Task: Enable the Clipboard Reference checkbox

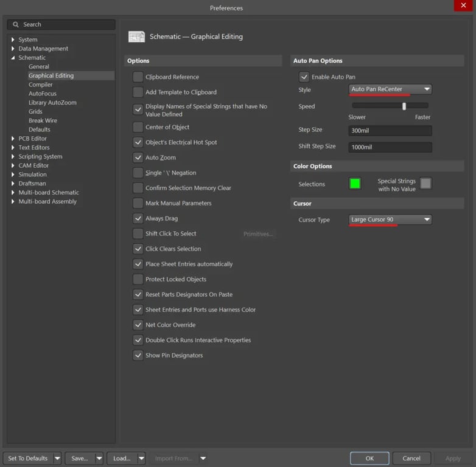Action: [138, 77]
